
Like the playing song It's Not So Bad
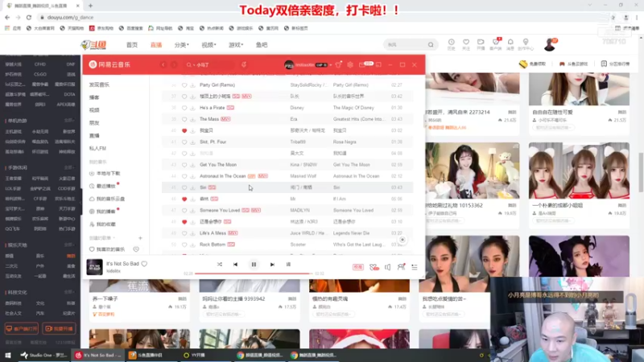point(144,264)
